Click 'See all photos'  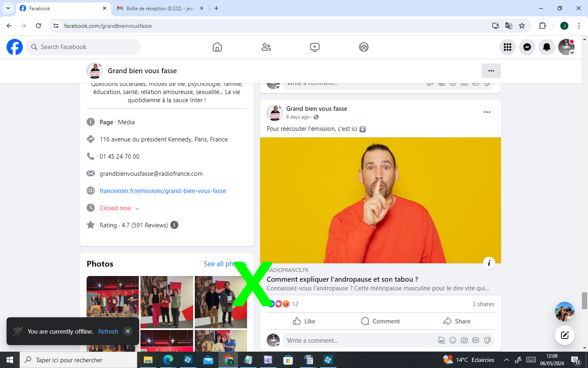[225, 264]
